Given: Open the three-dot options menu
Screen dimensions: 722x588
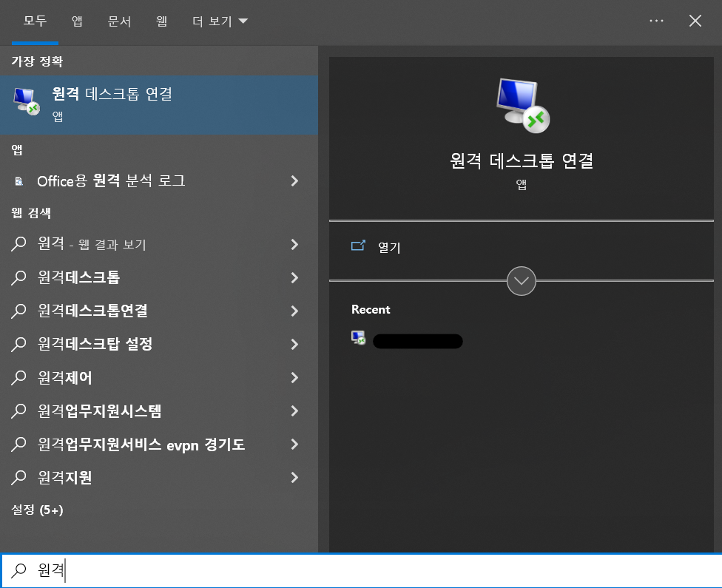Looking at the screenshot, I should click(656, 21).
